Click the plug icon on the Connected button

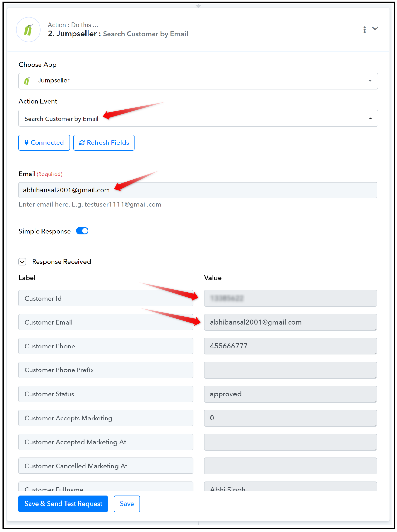(26, 143)
